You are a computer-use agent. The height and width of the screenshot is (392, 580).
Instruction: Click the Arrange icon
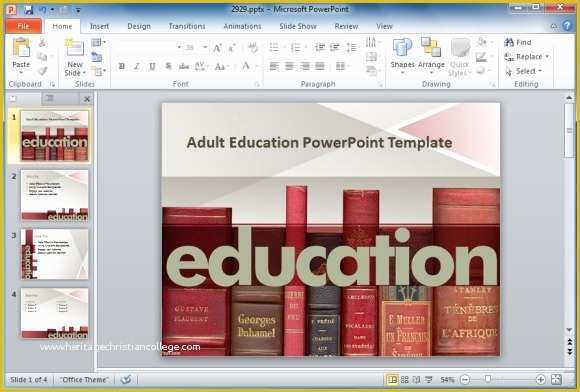431,48
